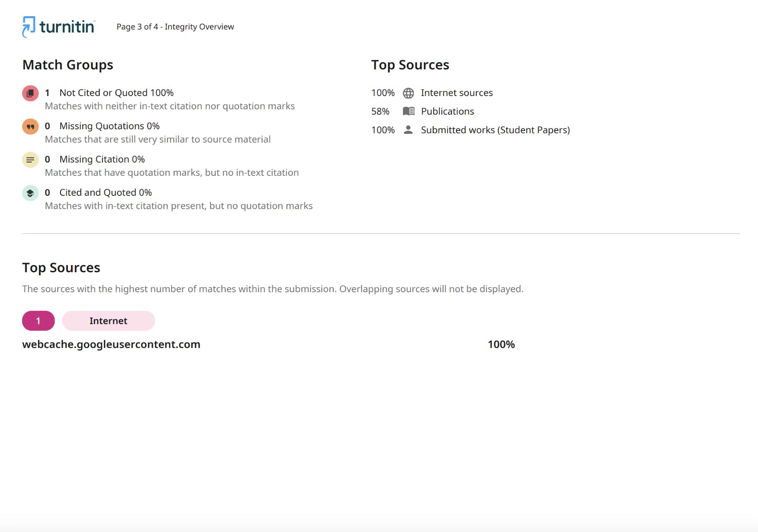Viewport: 758px width, 532px height.
Task: Click the red Not Cited or Quoted icon
Action: tap(30, 93)
